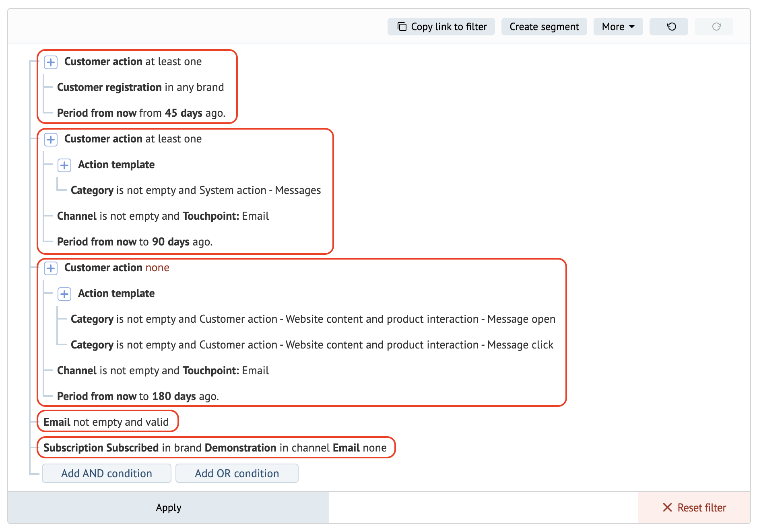Select Period from now from 45 days ago

pos(141,113)
